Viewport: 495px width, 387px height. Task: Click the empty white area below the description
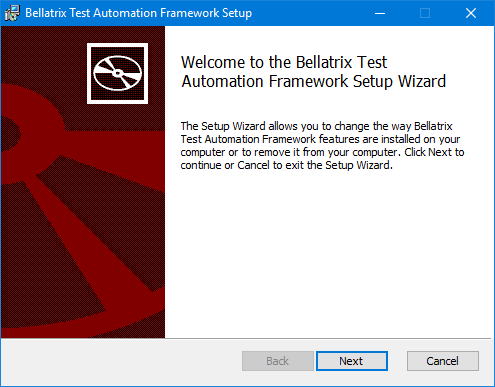(x=329, y=253)
